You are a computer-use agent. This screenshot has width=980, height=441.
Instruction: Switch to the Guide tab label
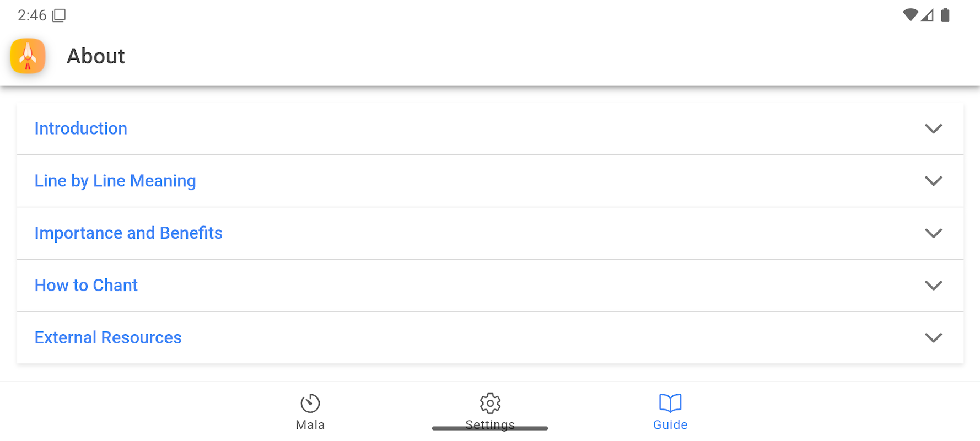pyautogui.click(x=670, y=425)
